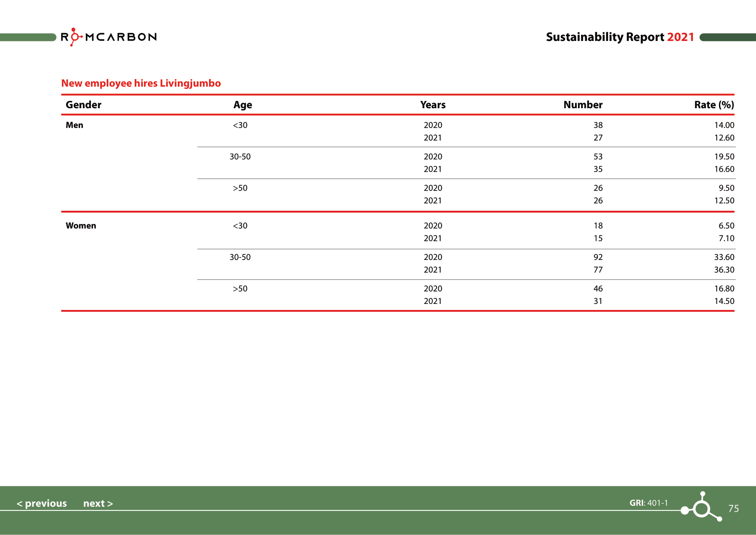The height and width of the screenshot is (535, 756).
Task: Expand the <30 age group under Women
Action: click(x=240, y=225)
